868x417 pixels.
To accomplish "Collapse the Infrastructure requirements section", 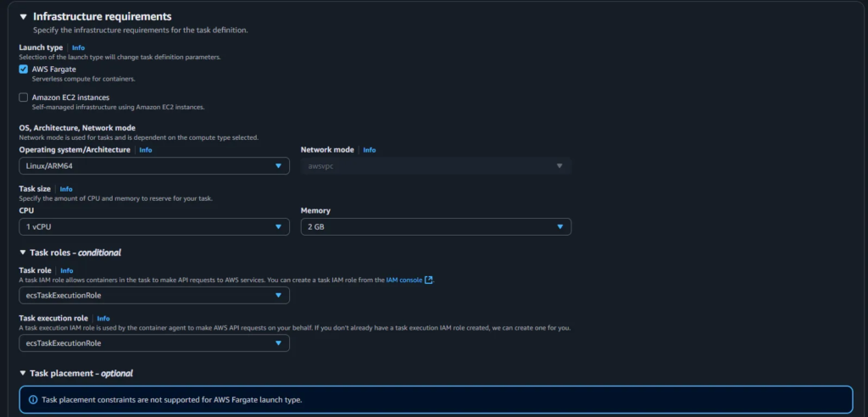I will tap(23, 17).
